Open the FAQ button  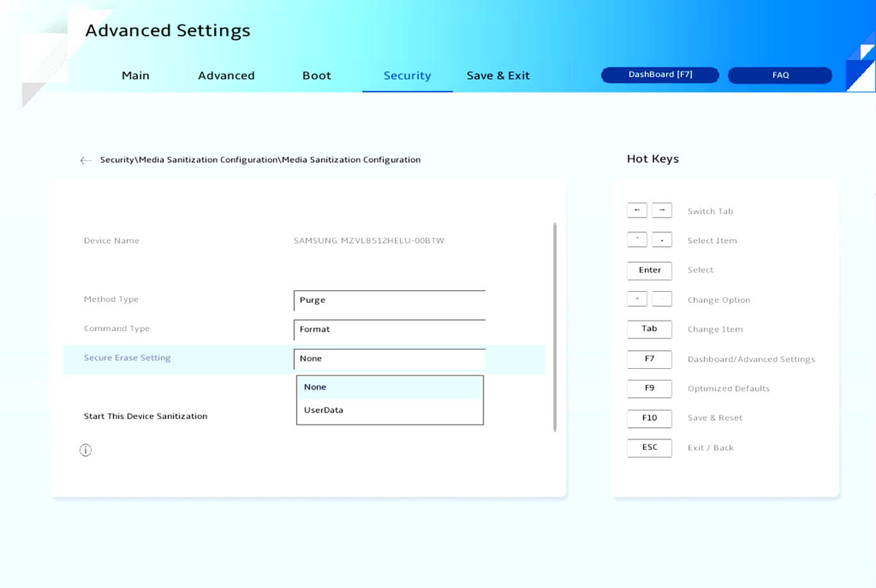tap(780, 76)
